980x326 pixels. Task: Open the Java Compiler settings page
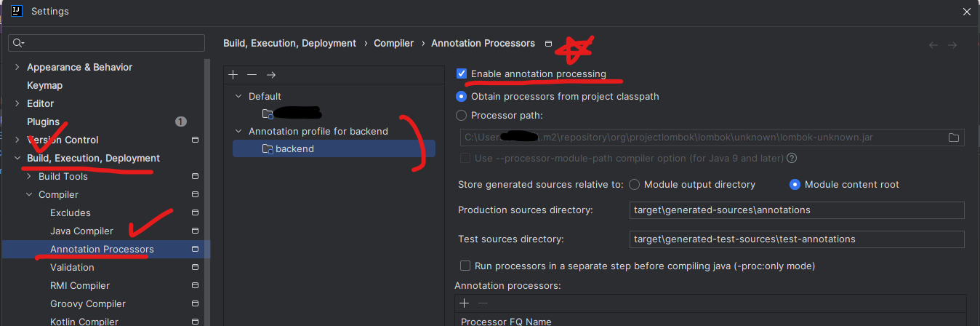pyautogui.click(x=81, y=231)
